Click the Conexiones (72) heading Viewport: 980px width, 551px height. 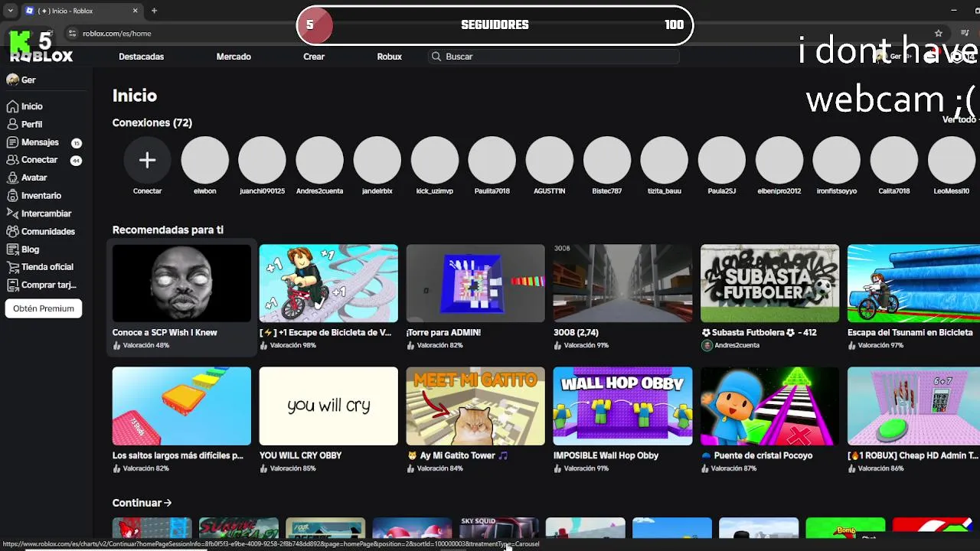pos(152,122)
